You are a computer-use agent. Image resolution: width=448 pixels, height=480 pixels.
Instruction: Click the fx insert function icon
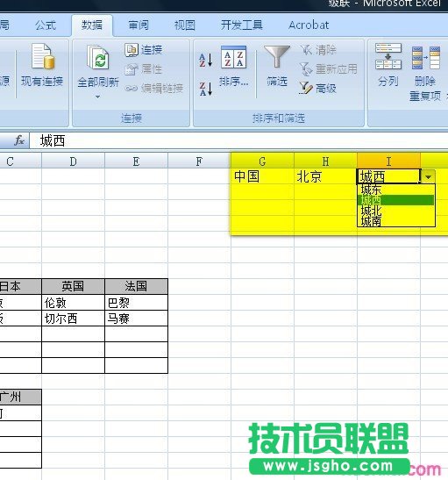pyautogui.click(x=19, y=140)
